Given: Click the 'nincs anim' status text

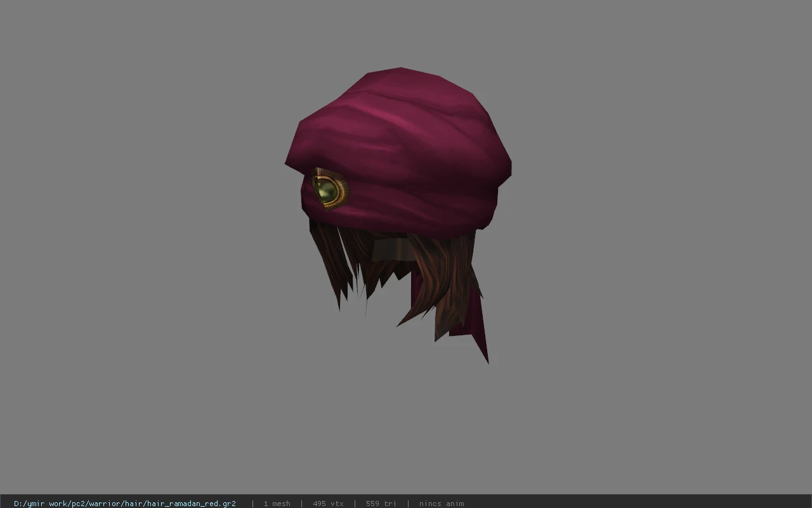Looking at the screenshot, I should pos(442,504).
